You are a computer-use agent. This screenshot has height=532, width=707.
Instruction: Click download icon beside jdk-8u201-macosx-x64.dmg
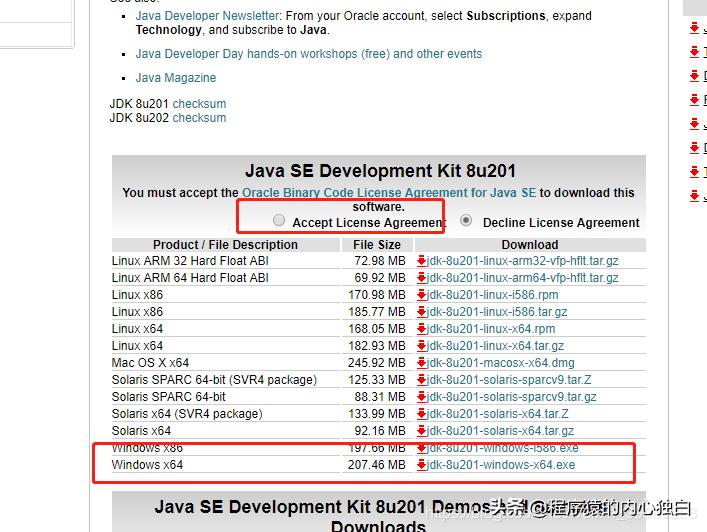coord(422,363)
